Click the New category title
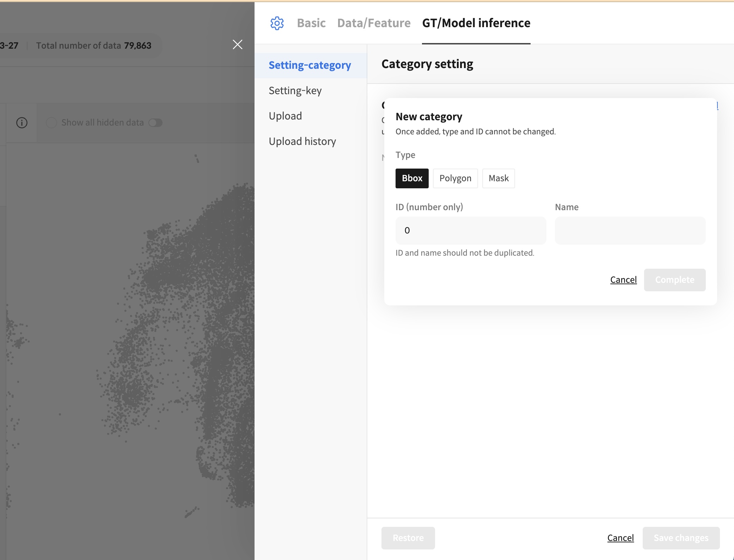Screen dimensions: 734x560 click(x=429, y=117)
